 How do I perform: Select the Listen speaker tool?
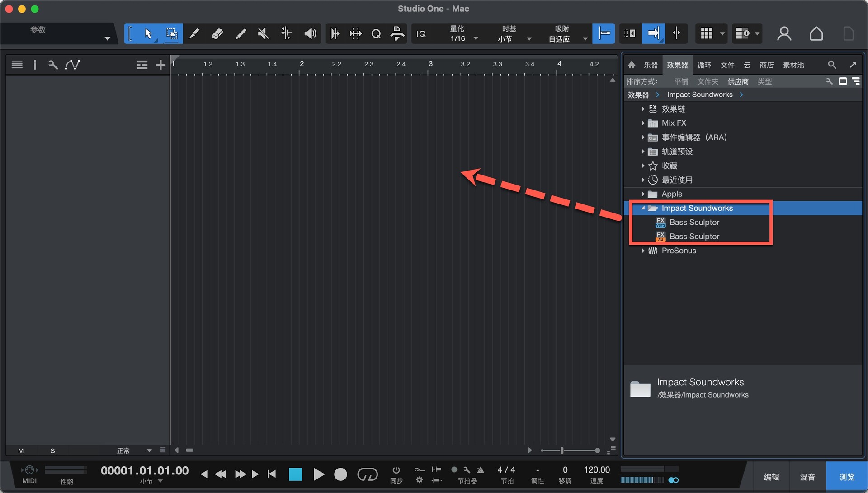(x=310, y=33)
